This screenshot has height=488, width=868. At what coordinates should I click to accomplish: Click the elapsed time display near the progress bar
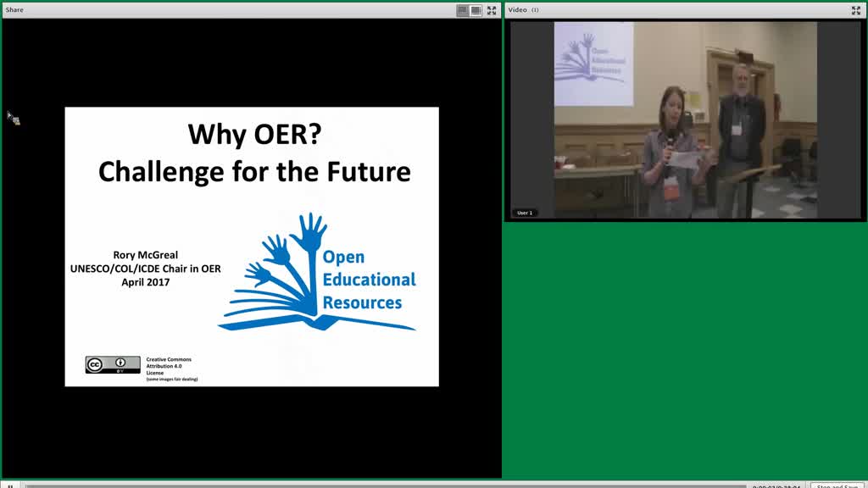point(776,485)
